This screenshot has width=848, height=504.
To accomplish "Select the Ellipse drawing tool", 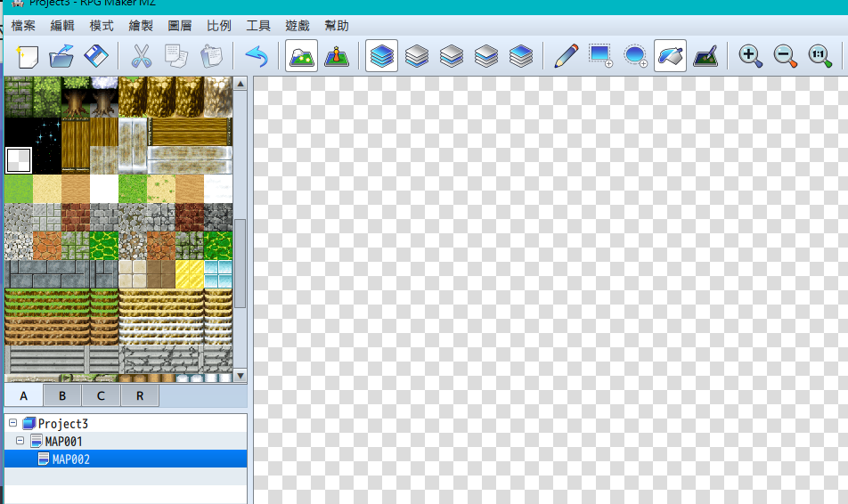I will pos(635,56).
